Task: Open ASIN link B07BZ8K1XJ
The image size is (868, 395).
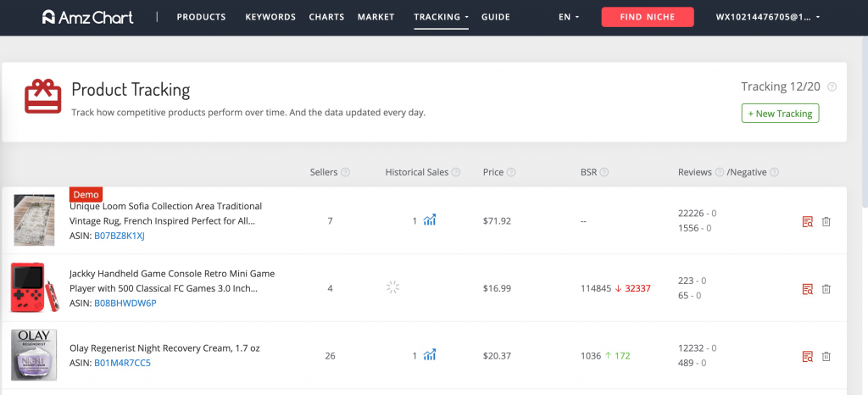Action: 119,236
